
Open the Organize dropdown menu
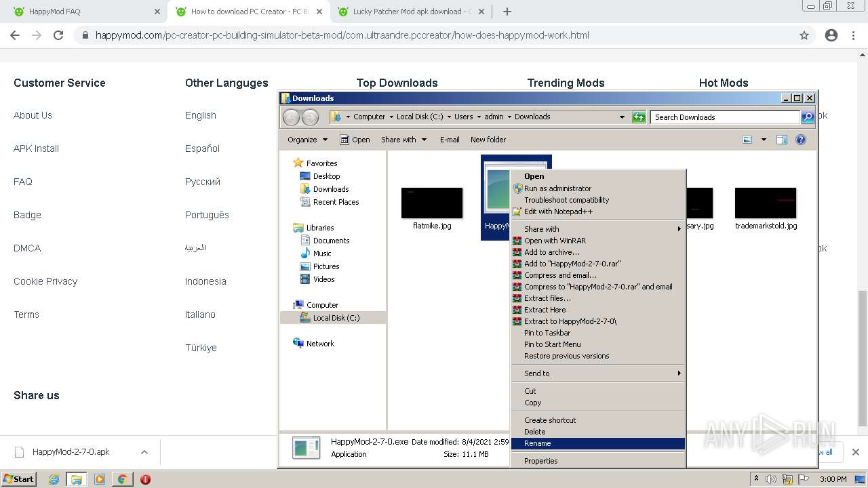tap(307, 140)
